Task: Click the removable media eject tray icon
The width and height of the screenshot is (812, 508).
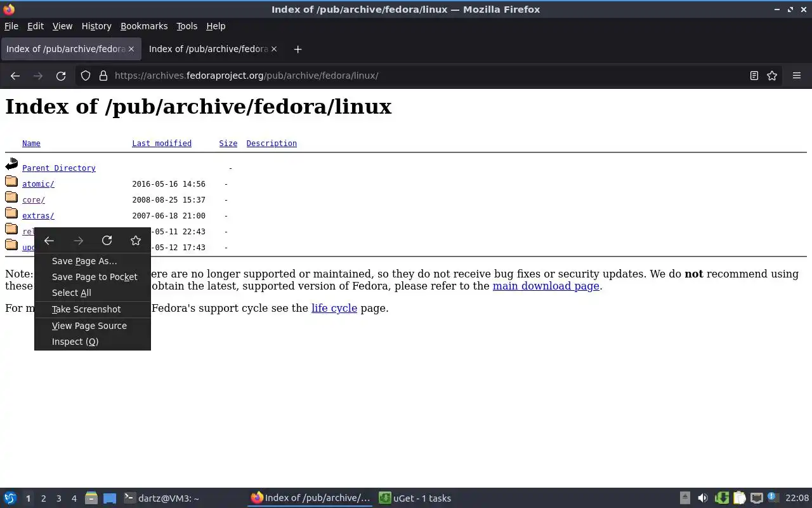Action: coord(685,498)
